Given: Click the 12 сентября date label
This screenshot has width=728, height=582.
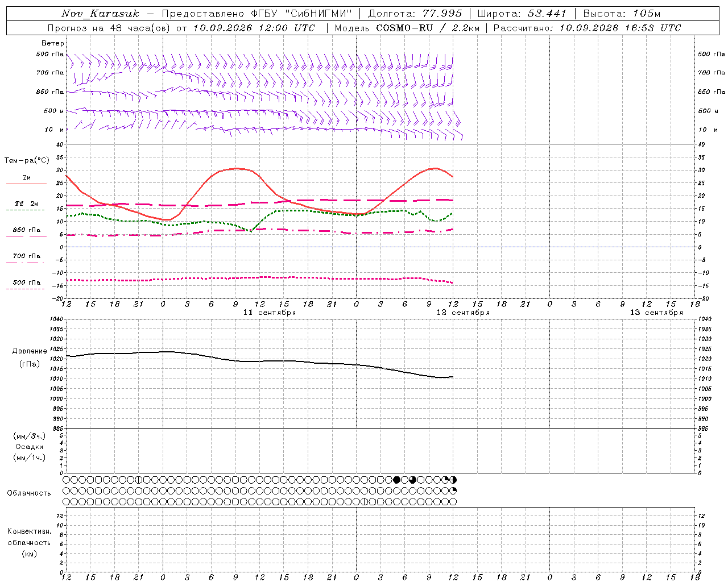Looking at the screenshot, I should (463, 313).
